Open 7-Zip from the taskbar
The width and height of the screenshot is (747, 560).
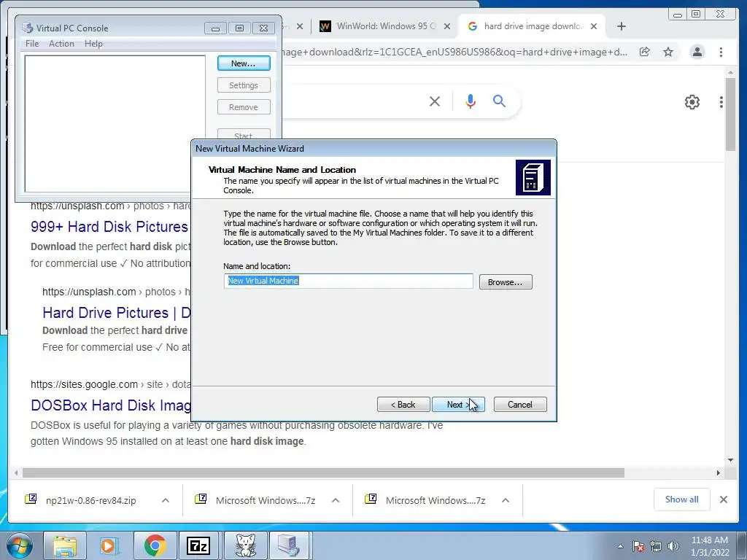click(x=199, y=545)
